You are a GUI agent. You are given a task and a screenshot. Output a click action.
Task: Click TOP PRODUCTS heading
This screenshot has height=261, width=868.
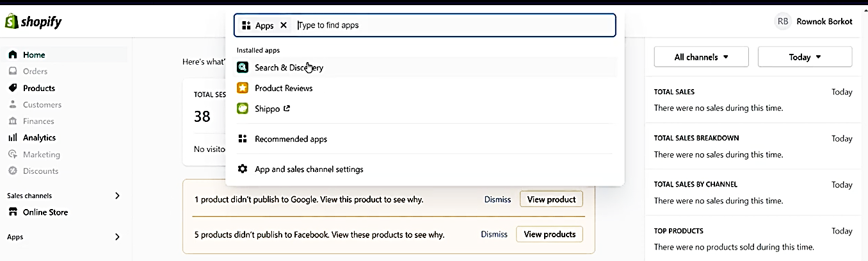pos(679,231)
